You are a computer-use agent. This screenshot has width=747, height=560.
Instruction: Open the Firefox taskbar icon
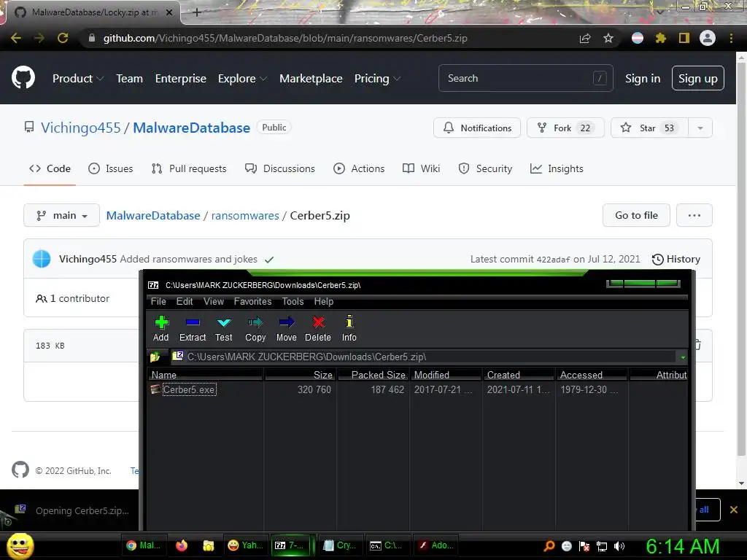coord(182,545)
